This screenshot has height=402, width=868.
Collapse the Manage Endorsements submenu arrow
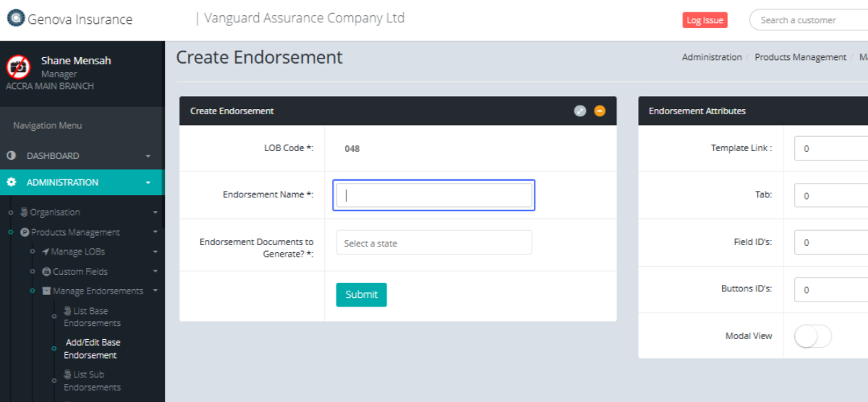(155, 291)
